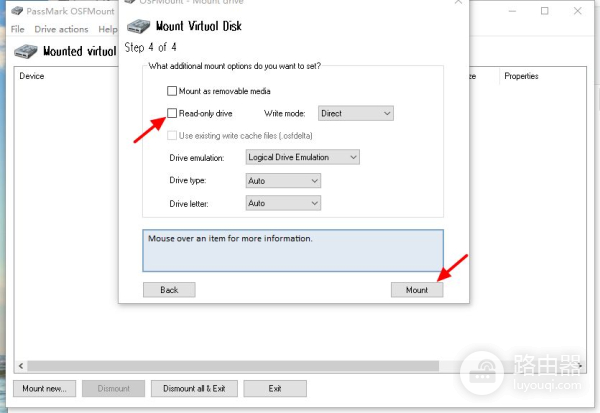Click the 'Step 4 of 4' text

click(150, 47)
